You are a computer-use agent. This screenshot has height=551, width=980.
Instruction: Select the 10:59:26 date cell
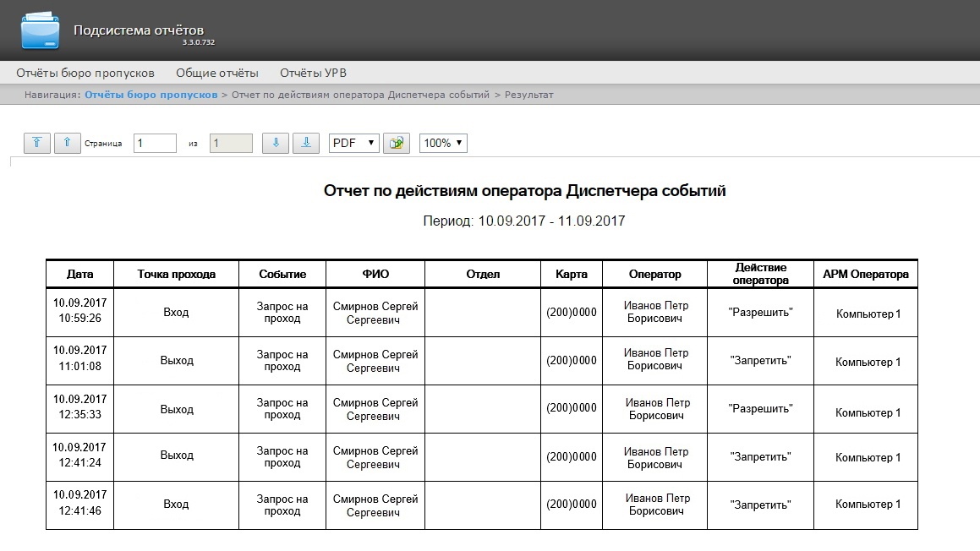[x=79, y=311]
